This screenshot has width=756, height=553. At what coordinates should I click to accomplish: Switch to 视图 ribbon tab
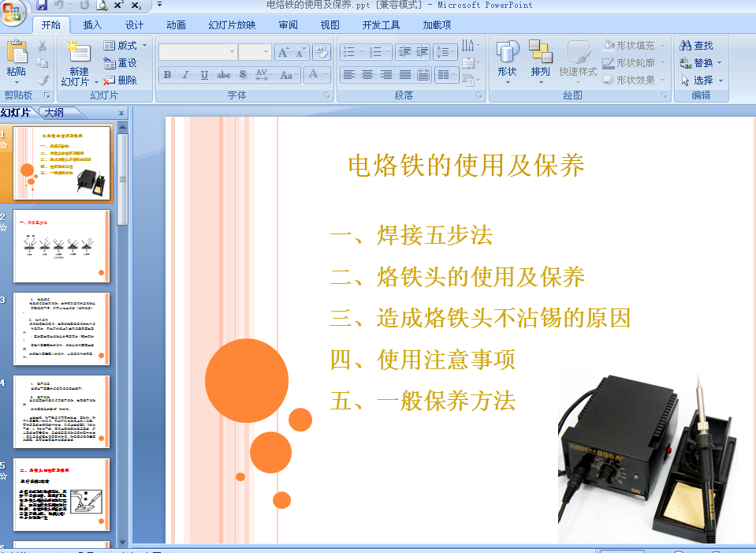330,25
